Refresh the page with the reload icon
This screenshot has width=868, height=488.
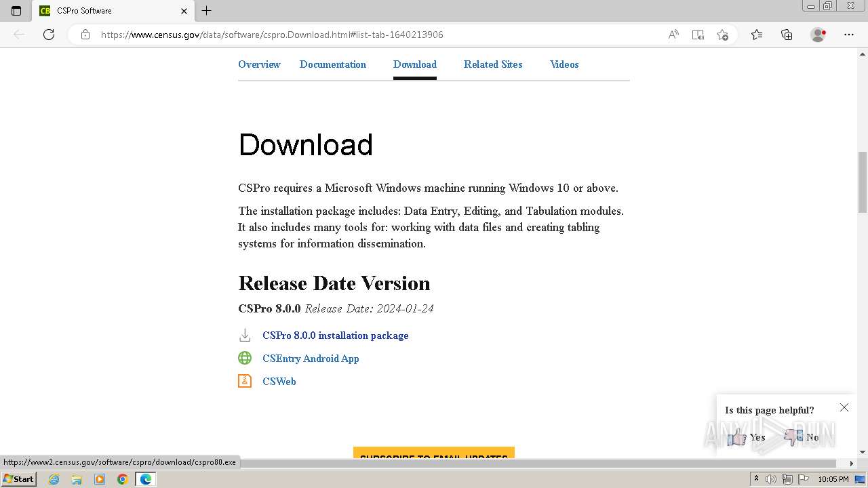pyautogui.click(x=49, y=35)
